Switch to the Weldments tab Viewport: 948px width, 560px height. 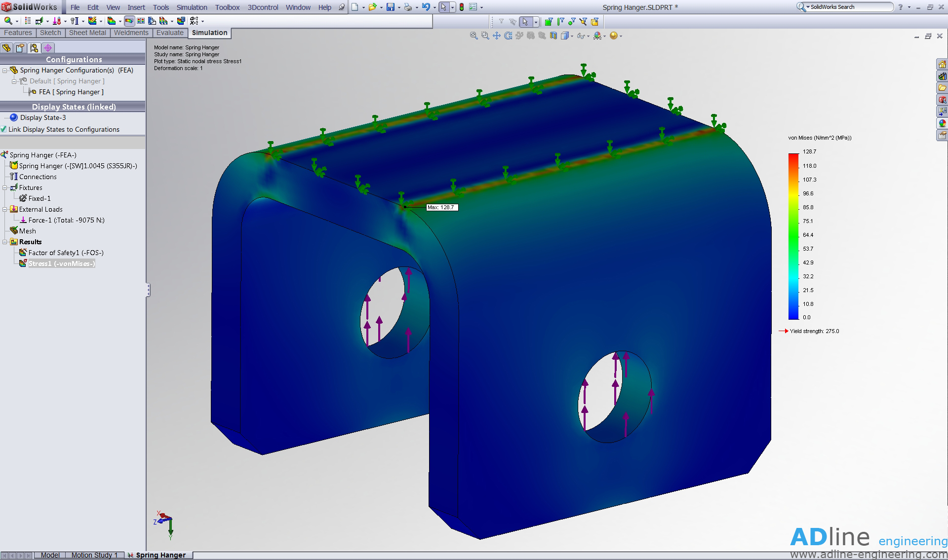(131, 33)
